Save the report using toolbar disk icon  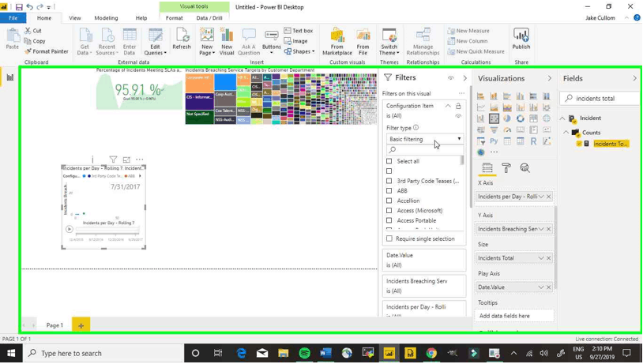point(19,7)
